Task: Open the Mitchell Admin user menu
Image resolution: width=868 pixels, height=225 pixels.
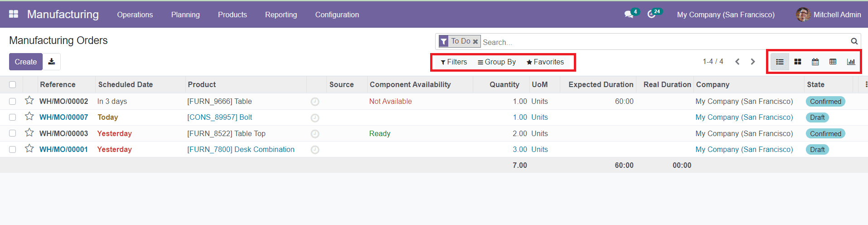Action: point(828,15)
